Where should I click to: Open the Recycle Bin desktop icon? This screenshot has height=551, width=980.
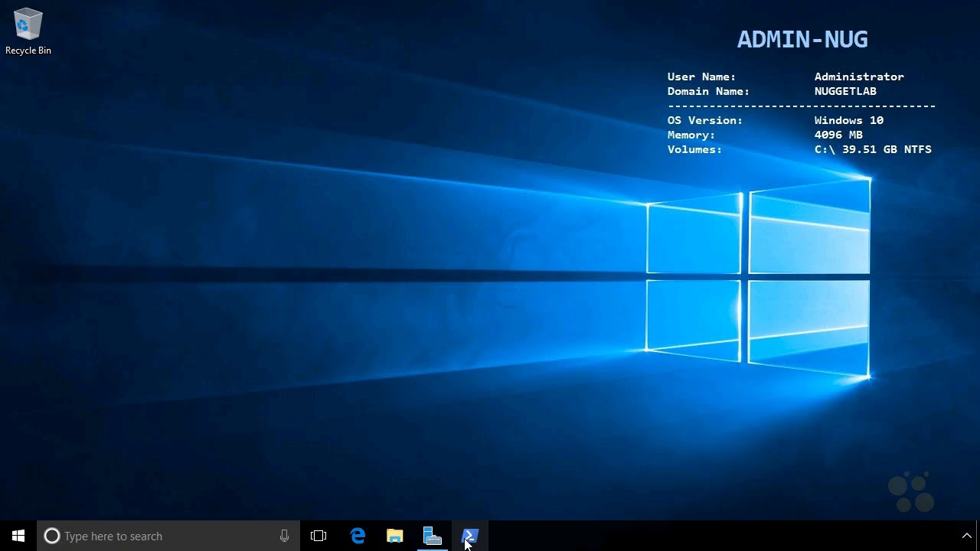[x=28, y=32]
